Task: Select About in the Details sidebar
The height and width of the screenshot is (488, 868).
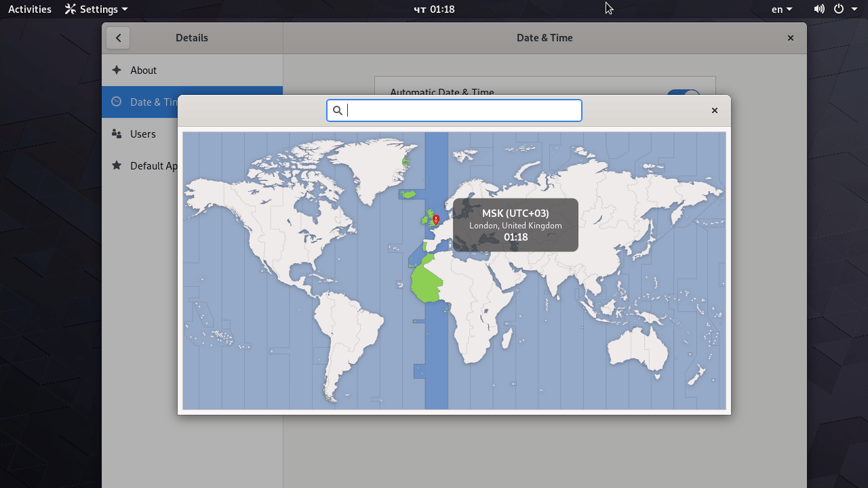Action: tap(143, 70)
